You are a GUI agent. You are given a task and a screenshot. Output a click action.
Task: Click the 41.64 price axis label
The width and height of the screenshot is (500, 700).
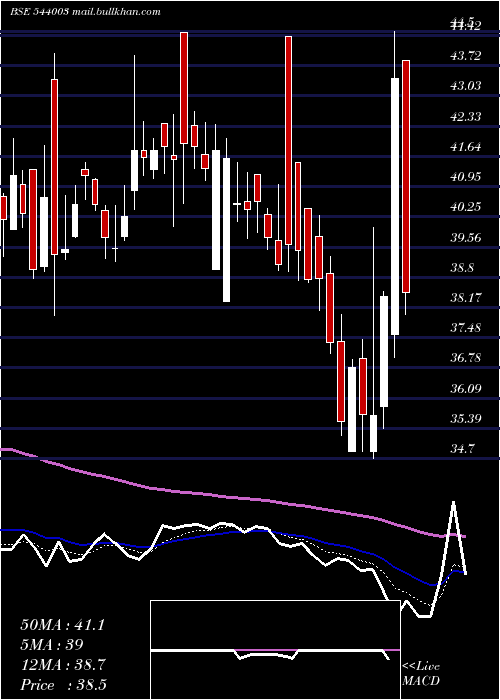click(466, 146)
